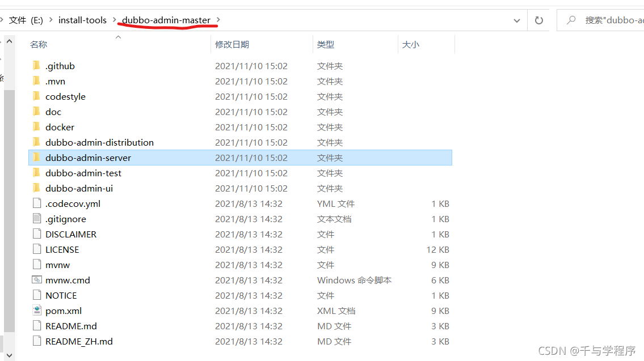
Task: Click the .codecov.yml file icon
Action: (x=37, y=203)
